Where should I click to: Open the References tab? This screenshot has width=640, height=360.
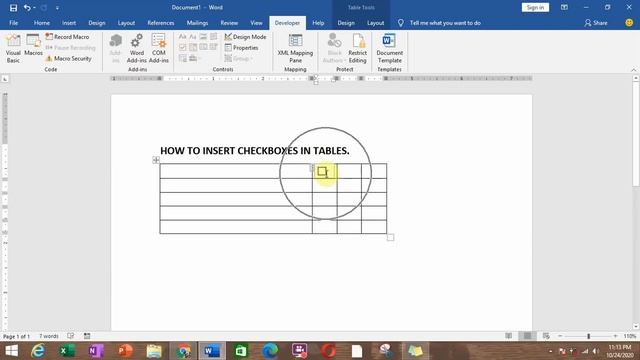click(161, 23)
